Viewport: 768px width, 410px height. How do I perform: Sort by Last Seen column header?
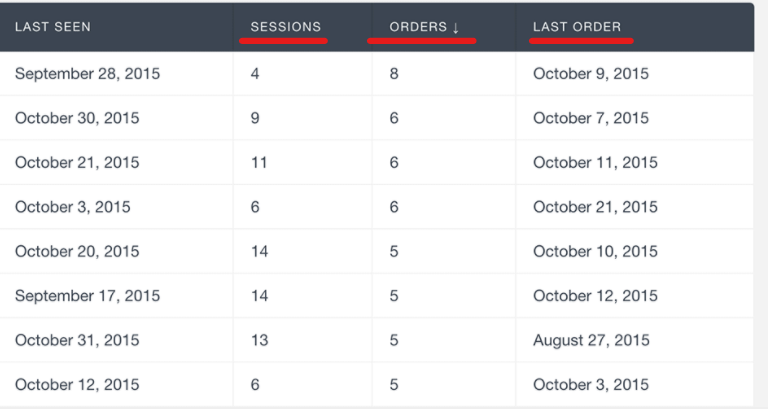click(53, 27)
